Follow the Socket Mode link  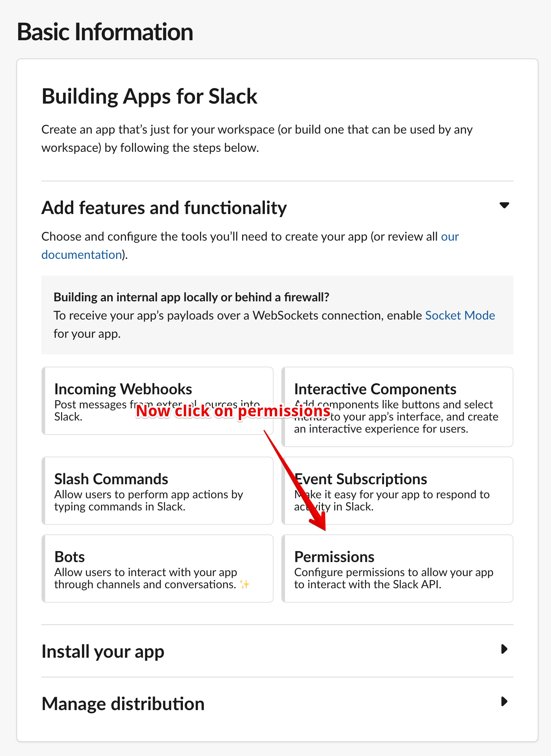click(x=460, y=315)
